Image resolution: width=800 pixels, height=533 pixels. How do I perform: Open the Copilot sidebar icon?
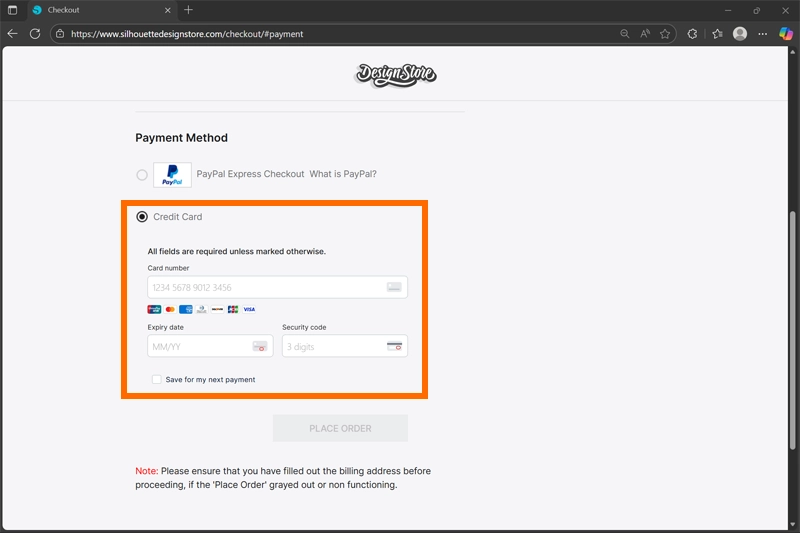pos(786,34)
